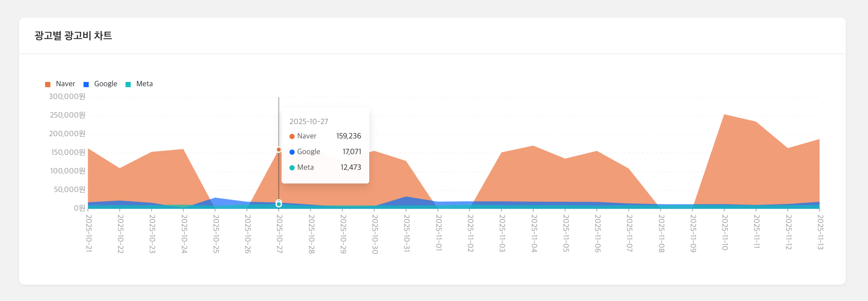Toggle the Meta series via legend label
868x301 pixels.
[x=144, y=84]
